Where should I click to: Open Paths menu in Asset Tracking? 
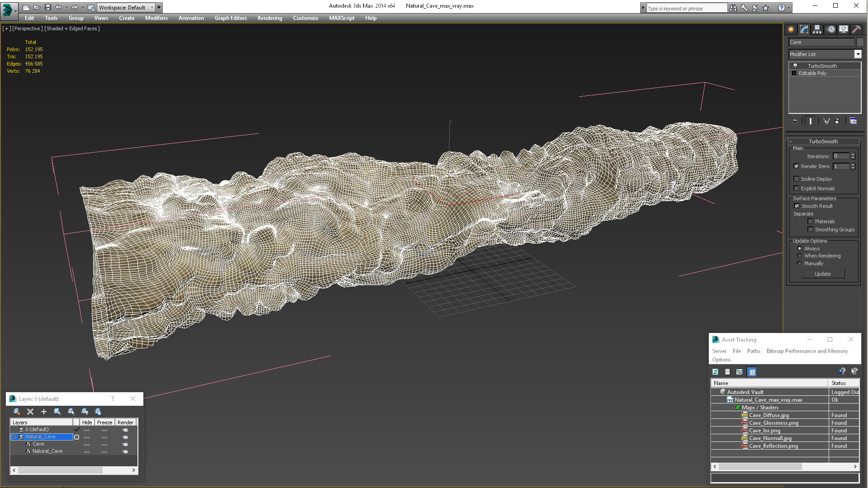754,351
